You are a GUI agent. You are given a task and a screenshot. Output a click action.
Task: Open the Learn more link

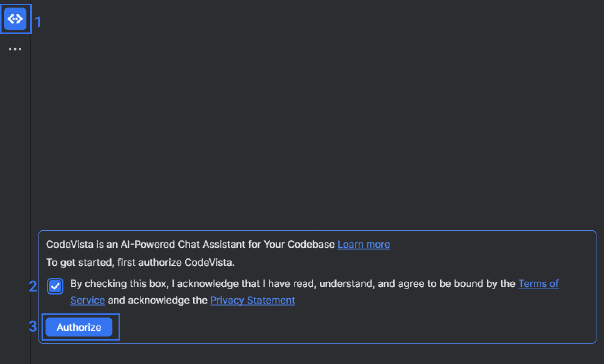tap(364, 244)
